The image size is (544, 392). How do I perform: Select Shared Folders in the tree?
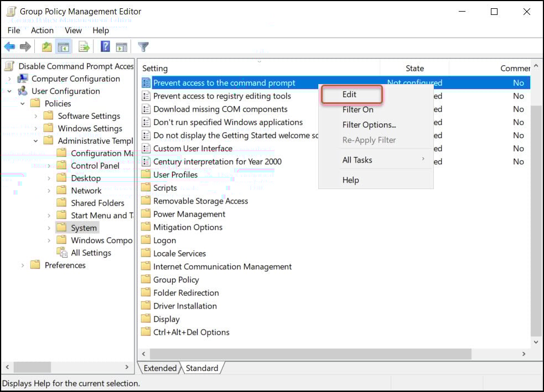(x=97, y=203)
